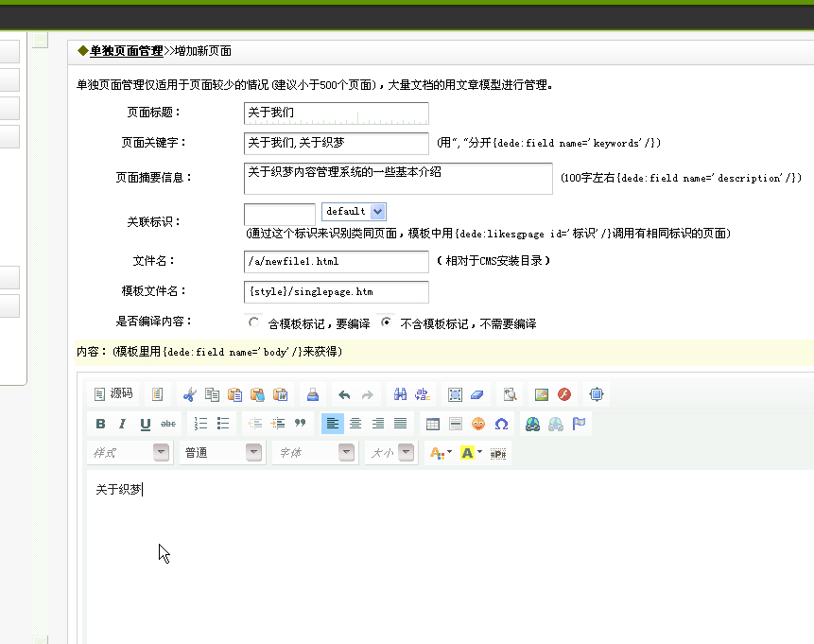Focus the empty 关联标识 field
The height and width of the screenshot is (644, 814).
(x=280, y=214)
